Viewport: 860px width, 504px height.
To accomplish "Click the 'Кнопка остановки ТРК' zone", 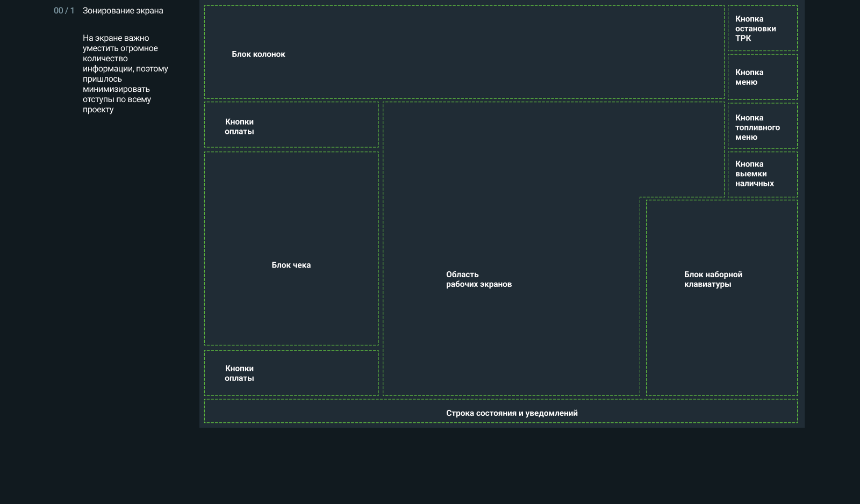I will (762, 28).
